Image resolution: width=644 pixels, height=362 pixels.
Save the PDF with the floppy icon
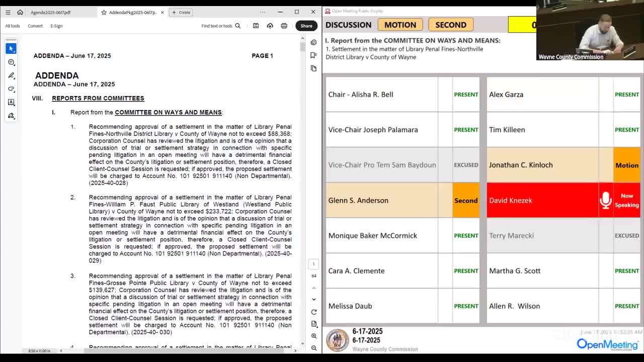pyautogui.click(x=256, y=26)
